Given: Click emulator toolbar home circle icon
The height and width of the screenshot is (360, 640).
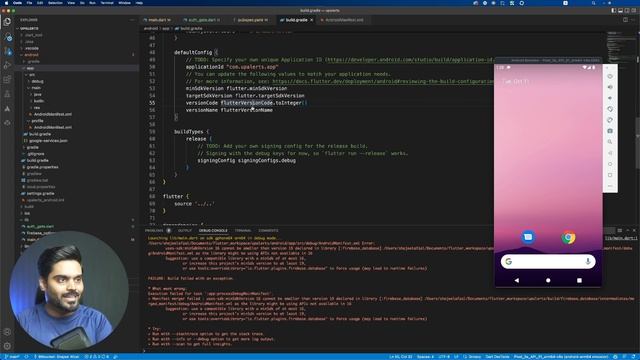Looking at the screenshot, I should pyautogui.click(x=610, y=164).
